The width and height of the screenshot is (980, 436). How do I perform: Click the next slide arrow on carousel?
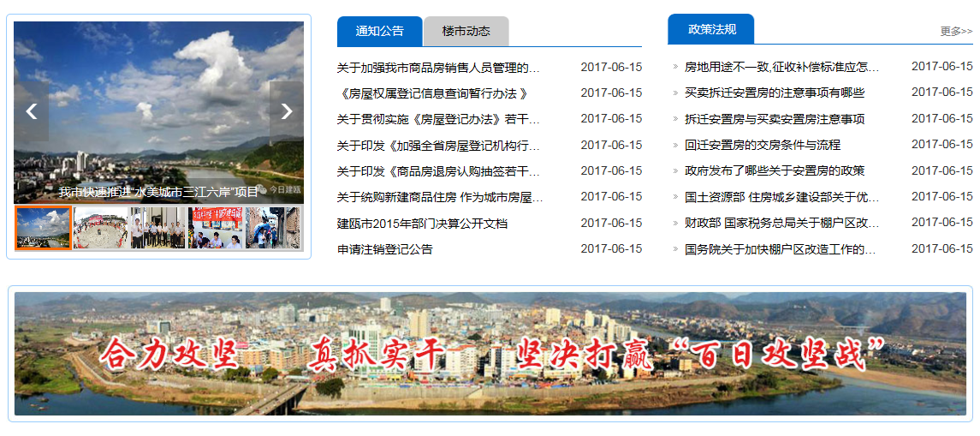click(x=286, y=111)
